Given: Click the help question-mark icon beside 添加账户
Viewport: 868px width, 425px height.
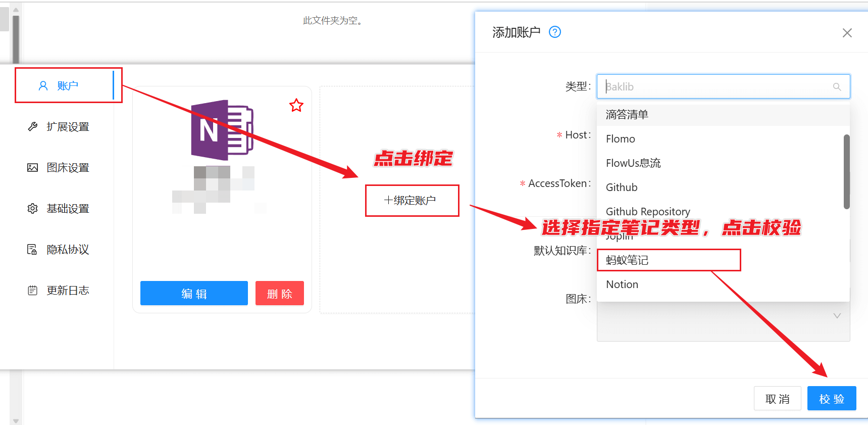Looking at the screenshot, I should (x=555, y=32).
